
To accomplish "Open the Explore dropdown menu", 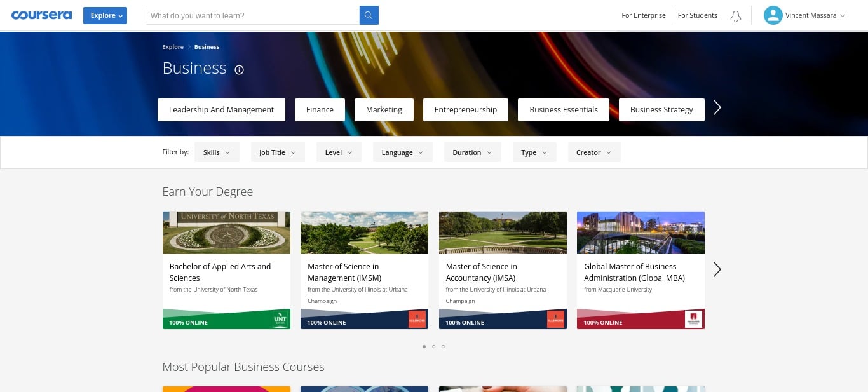I will click(105, 15).
